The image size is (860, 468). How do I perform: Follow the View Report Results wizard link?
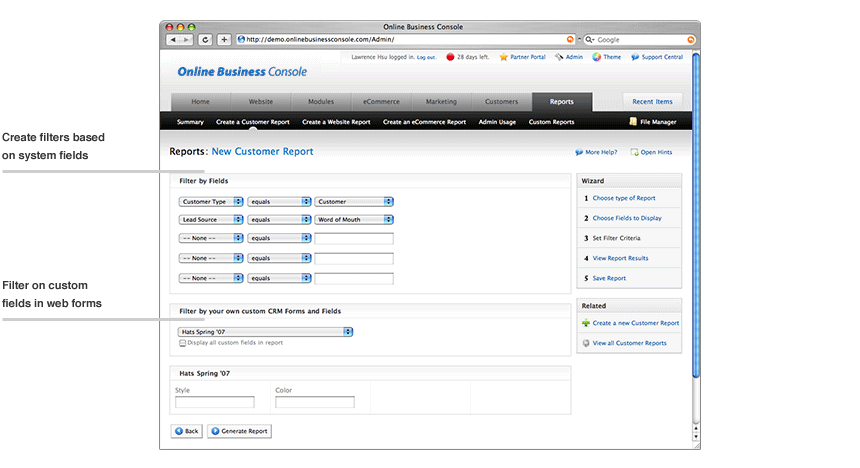[620, 258]
